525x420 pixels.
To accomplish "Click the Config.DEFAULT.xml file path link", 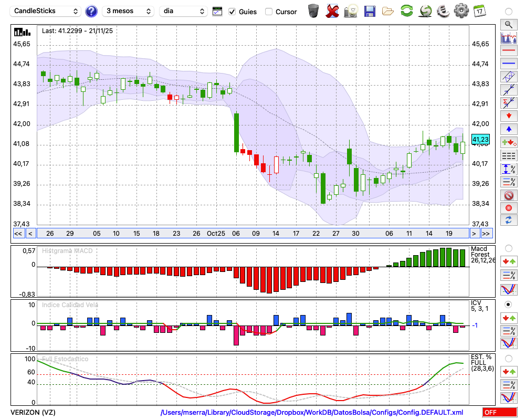I will (x=312, y=413).
